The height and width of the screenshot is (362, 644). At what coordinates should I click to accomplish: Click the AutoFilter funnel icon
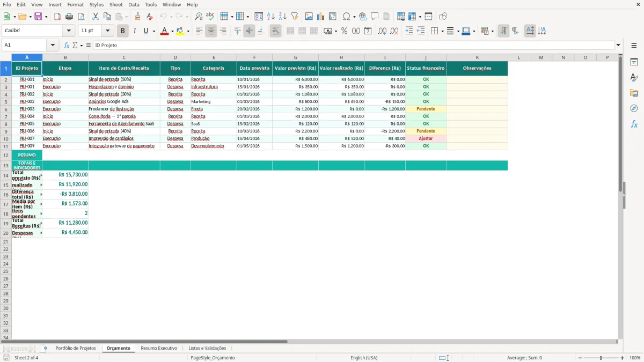[x=294, y=17]
